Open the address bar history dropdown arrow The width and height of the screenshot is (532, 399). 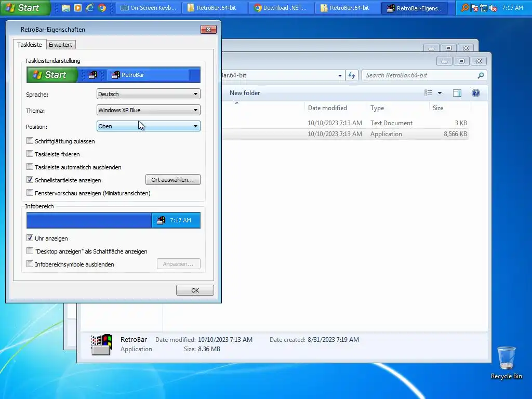(x=340, y=75)
